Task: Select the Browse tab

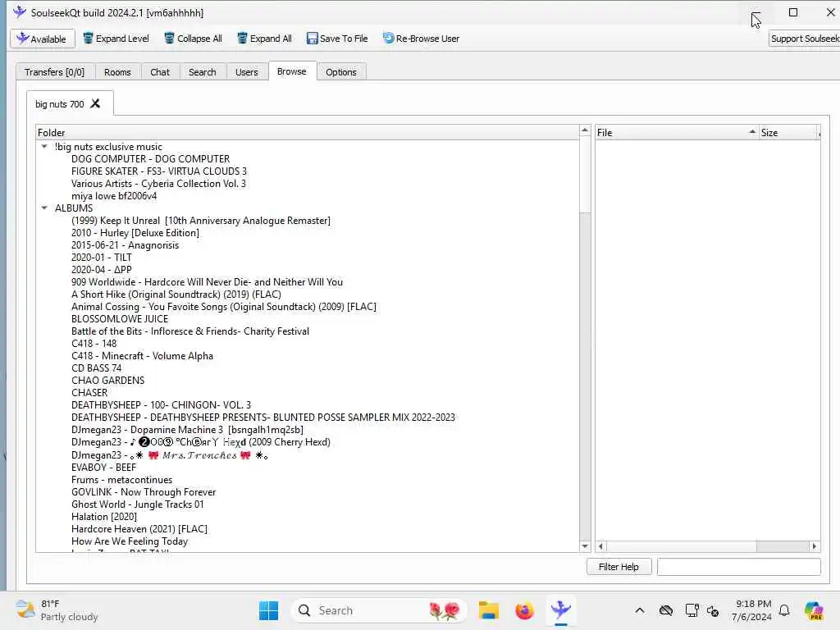Action: pyautogui.click(x=292, y=71)
